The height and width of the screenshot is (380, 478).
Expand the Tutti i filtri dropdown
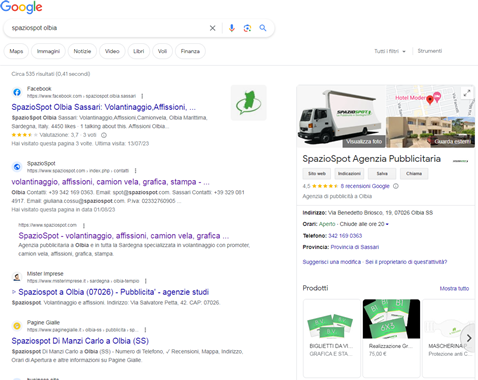pyautogui.click(x=390, y=51)
